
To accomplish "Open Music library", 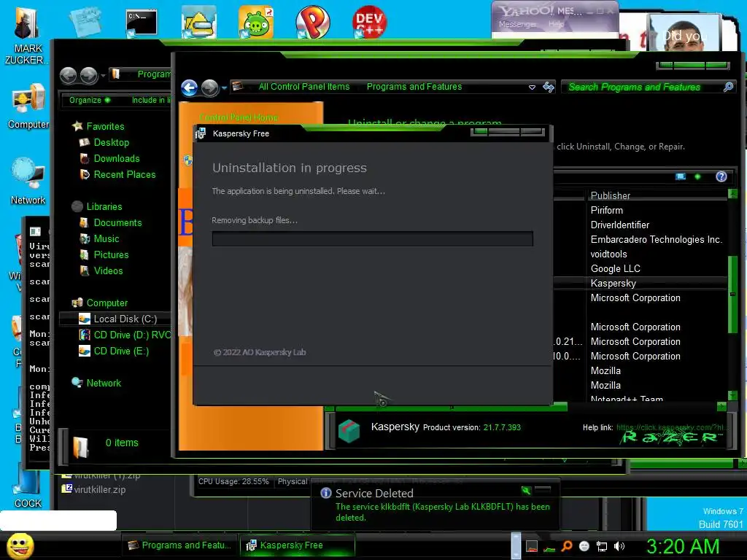I will pyautogui.click(x=107, y=238).
